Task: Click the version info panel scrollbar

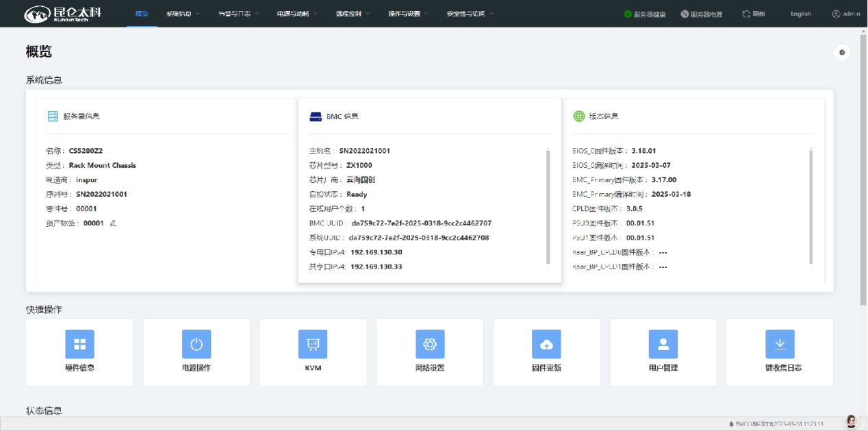Action: (x=811, y=206)
